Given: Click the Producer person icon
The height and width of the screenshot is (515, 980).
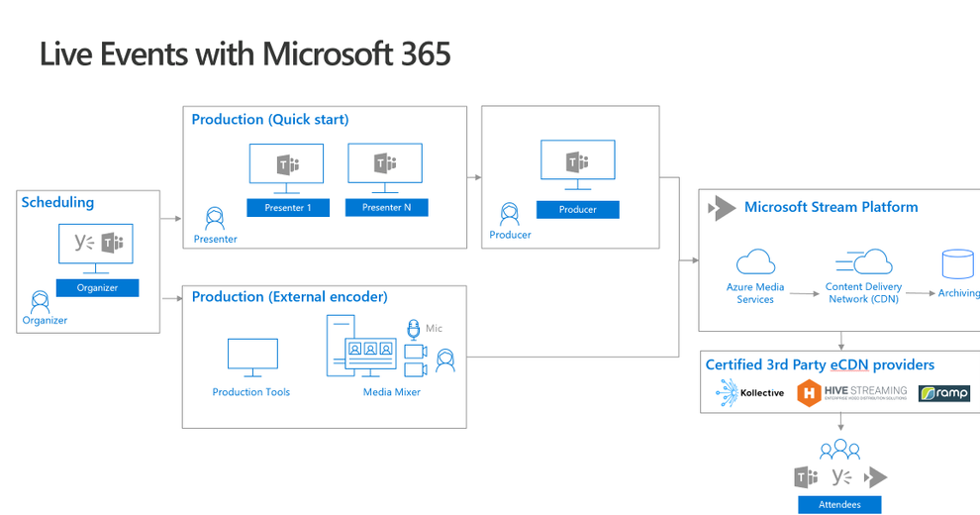Looking at the screenshot, I should pos(510,214).
